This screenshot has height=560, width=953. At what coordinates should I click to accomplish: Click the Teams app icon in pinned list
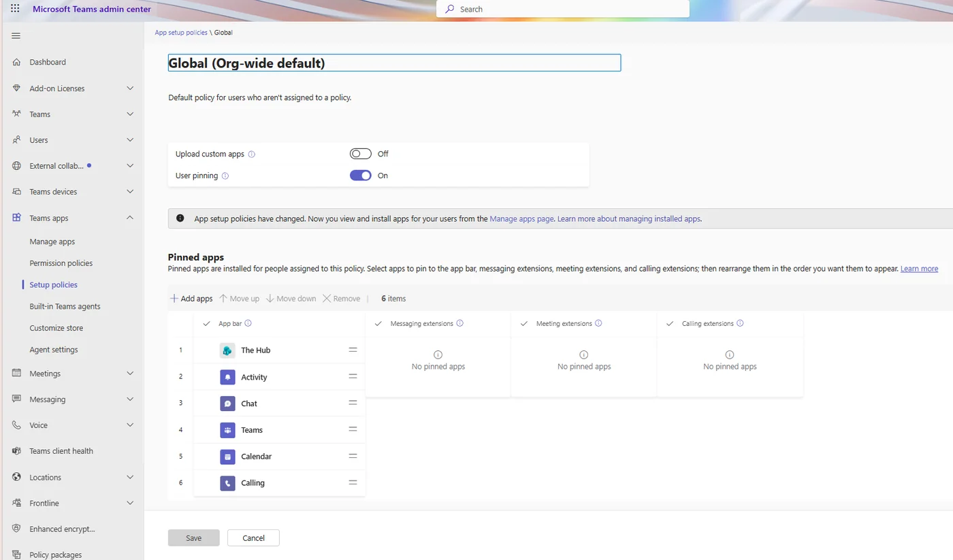coord(227,430)
